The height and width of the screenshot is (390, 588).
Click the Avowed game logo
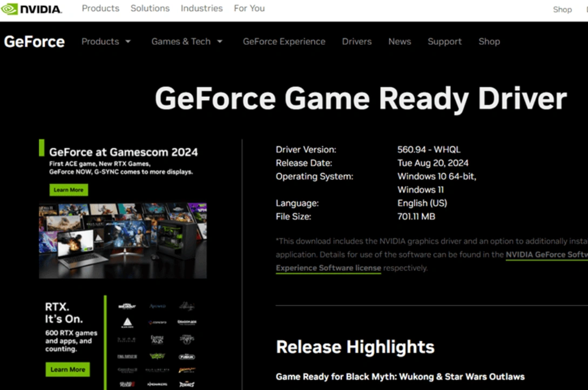(157, 306)
